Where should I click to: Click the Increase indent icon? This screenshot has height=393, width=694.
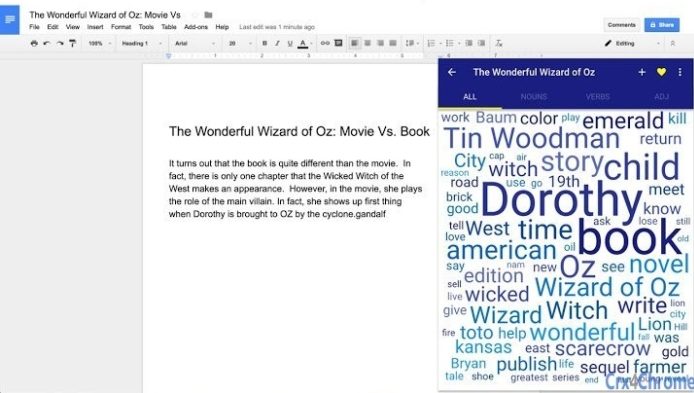point(482,43)
